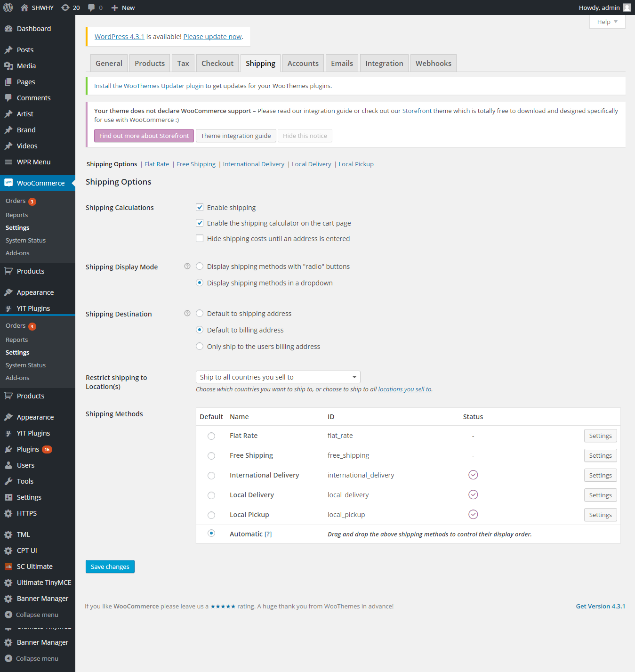635x672 pixels.
Task: Click the Posts pin icon
Action: tap(8, 50)
